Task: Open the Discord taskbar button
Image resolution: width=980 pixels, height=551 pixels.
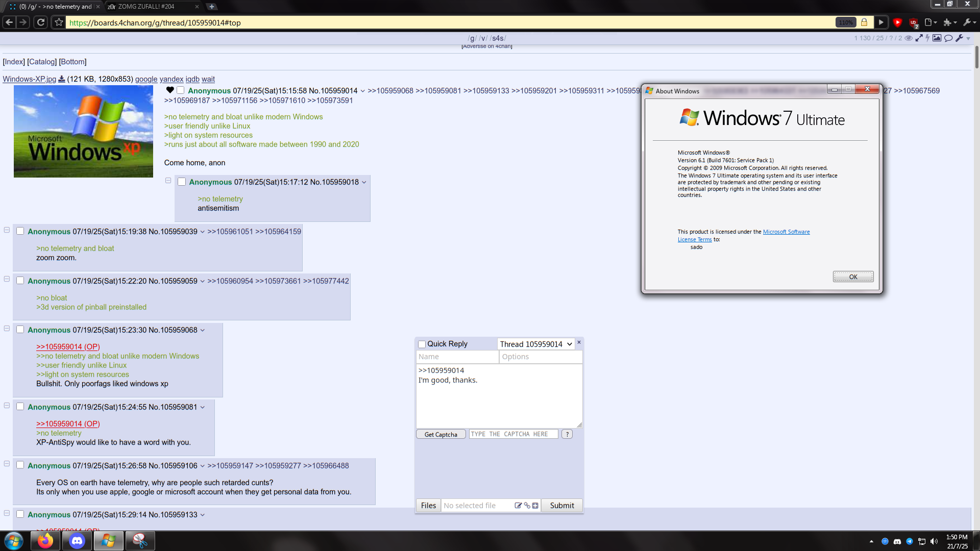Action: (77, 541)
